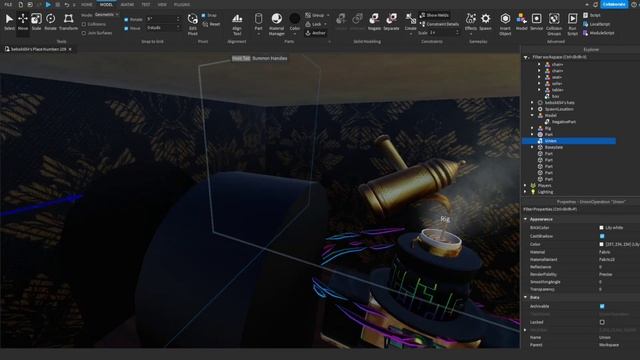Screen dimensions: 640x360
Task: Click Constraint Details
Action: click(x=439, y=24)
